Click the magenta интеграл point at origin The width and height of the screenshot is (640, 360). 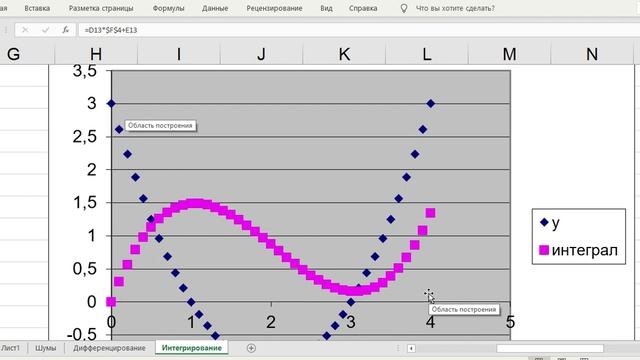click(111, 302)
